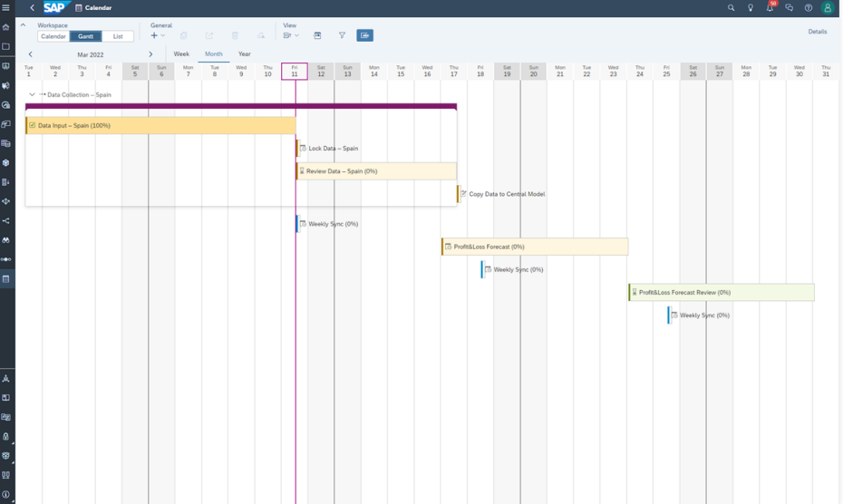Click the binoculars icon in sidebar
The height and width of the screenshot is (504, 843).
pyautogui.click(x=6, y=240)
